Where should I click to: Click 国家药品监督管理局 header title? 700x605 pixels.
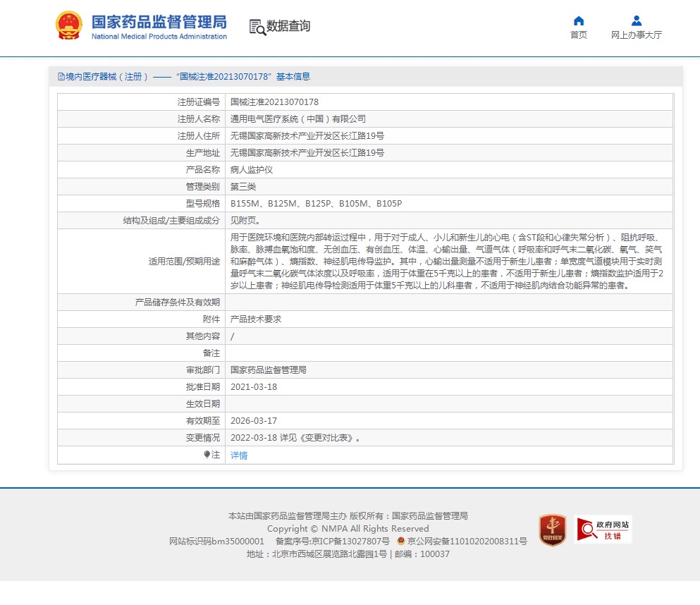point(159,22)
